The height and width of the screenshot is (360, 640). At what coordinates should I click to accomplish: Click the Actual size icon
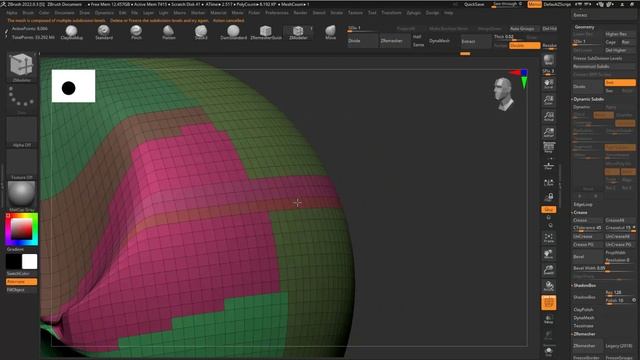click(549, 116)
